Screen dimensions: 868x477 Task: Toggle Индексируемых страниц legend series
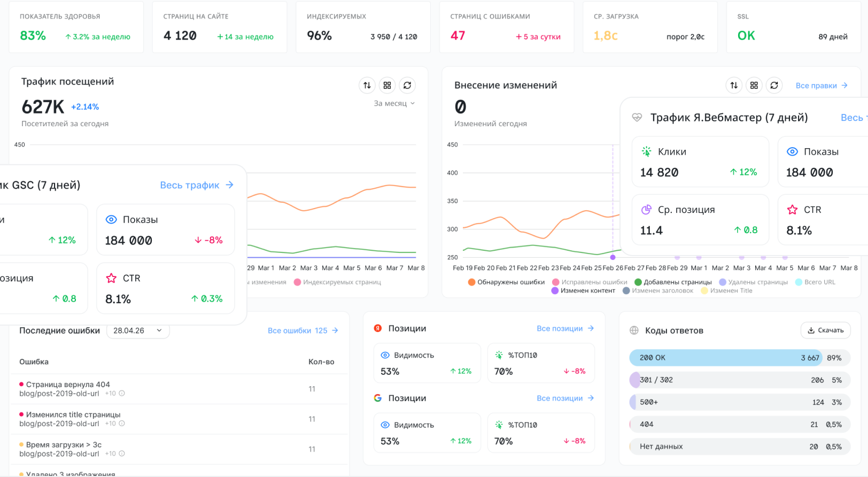click(x=337, y=282)
